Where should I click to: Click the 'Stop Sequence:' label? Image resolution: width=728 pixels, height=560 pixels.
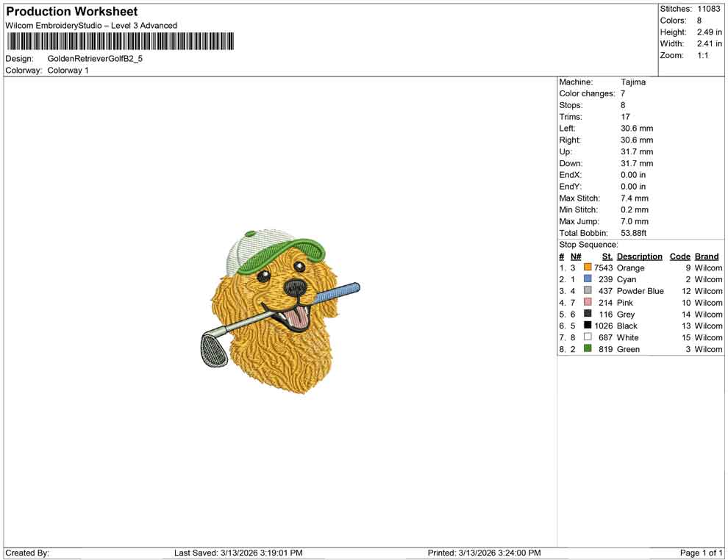(588, 245)
